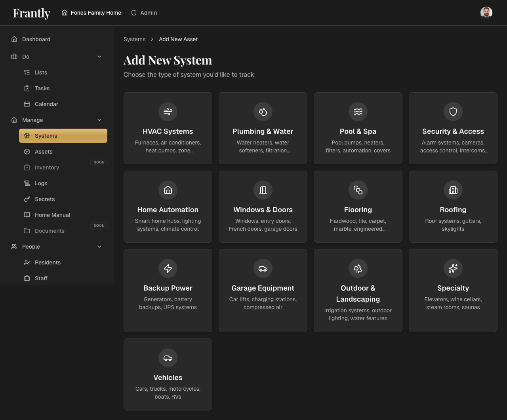Collapse the Do sidebar section
Screen dimensions: 507x420
(99, 57)
